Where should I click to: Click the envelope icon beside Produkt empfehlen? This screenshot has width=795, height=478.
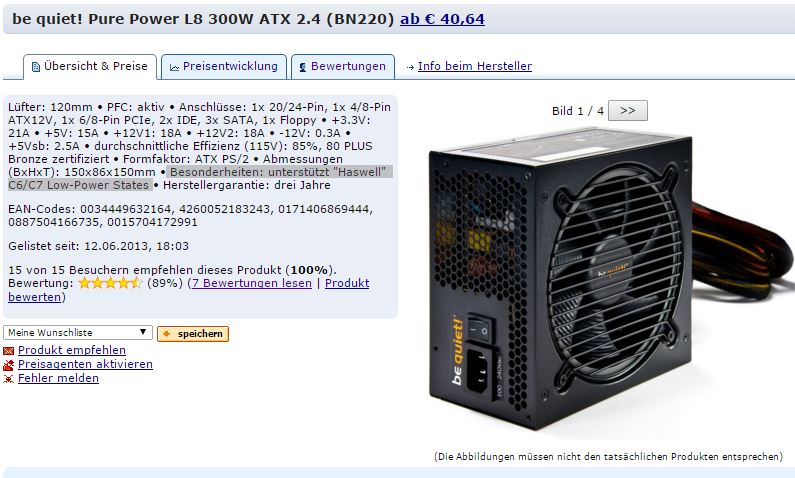tap(8, 351)
